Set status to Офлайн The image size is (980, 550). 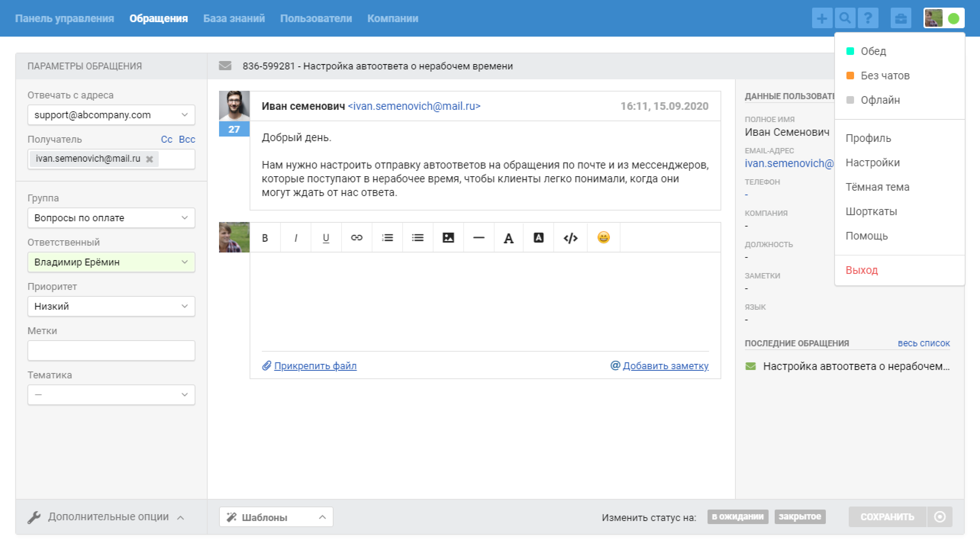click(x=899, y=100)
